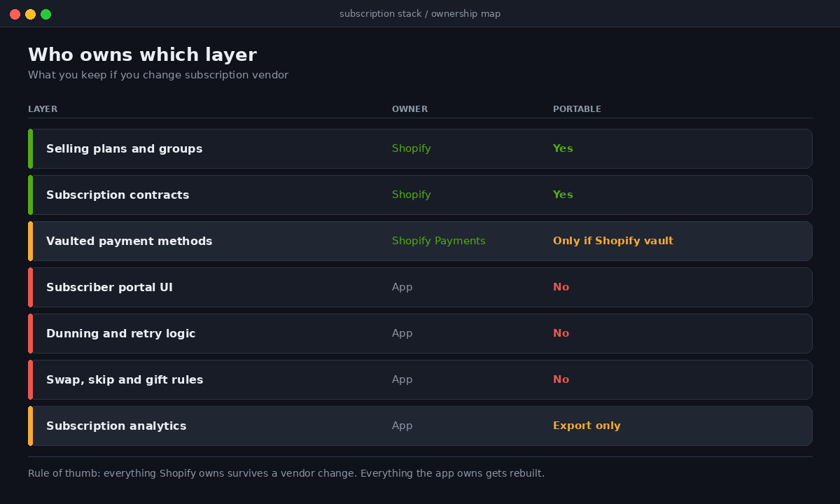Click 'No' in the Subscriber portal UI row
Image resolution: width=840 pixels, height=504 pixels.
coord(561,287)
